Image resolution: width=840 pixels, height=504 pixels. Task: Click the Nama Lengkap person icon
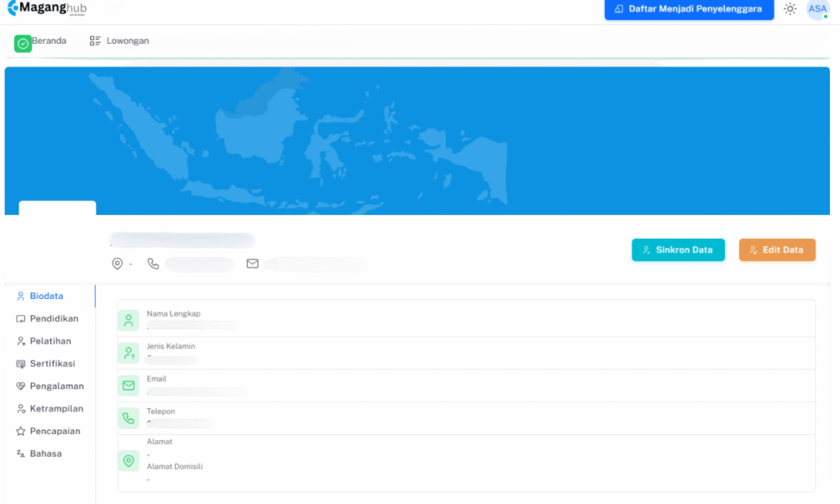[x=129, y=320]
